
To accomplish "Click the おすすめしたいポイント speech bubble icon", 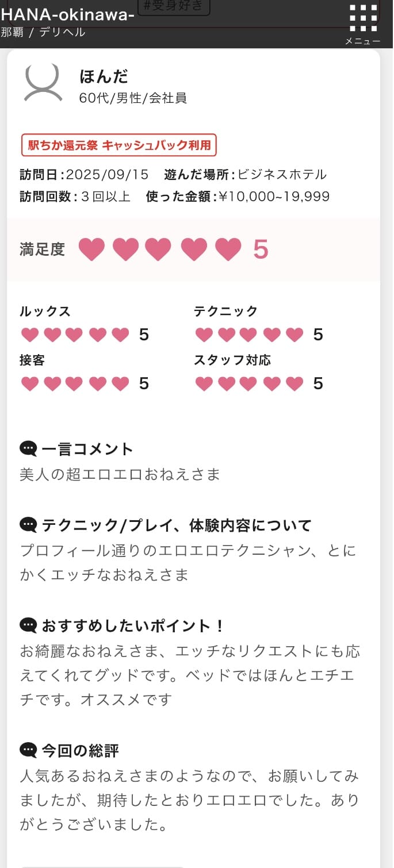I will pyautogui.click(x=28, y=625).
